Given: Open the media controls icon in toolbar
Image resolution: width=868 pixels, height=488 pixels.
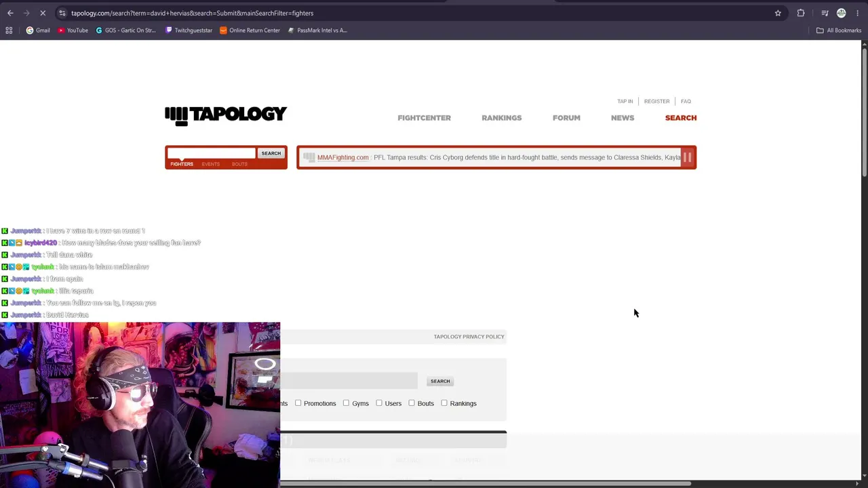Looking at the screenshot, I should (825, 13).
